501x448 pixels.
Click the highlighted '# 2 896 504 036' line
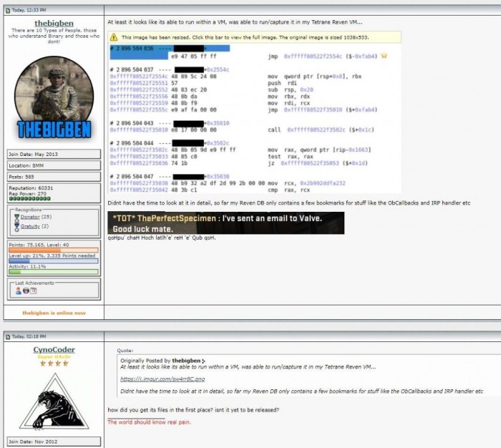coord(170,48)
